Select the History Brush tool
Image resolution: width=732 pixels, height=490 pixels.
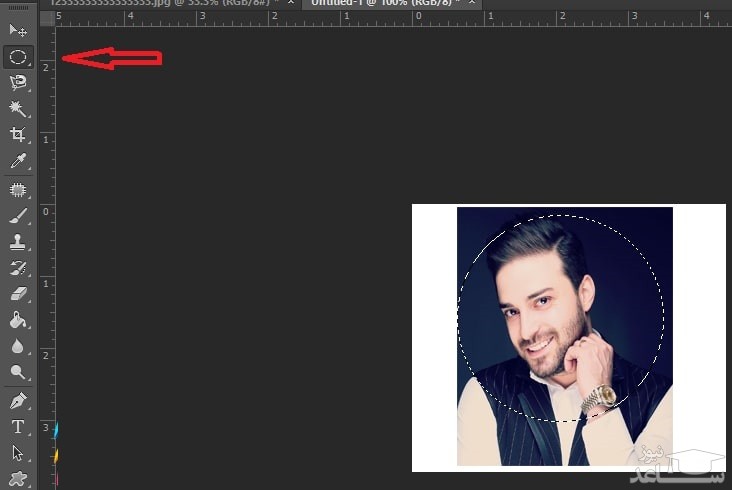click(18, 268)
